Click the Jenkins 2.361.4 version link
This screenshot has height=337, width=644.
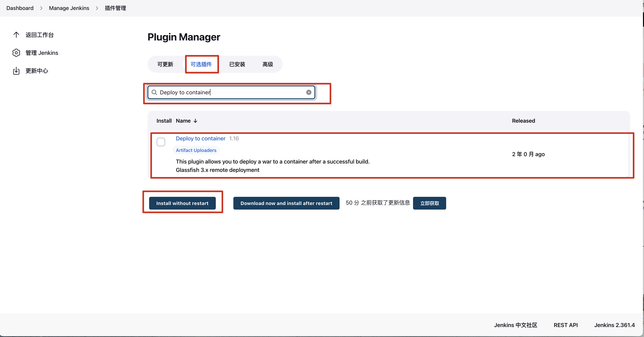pos(614,325)
